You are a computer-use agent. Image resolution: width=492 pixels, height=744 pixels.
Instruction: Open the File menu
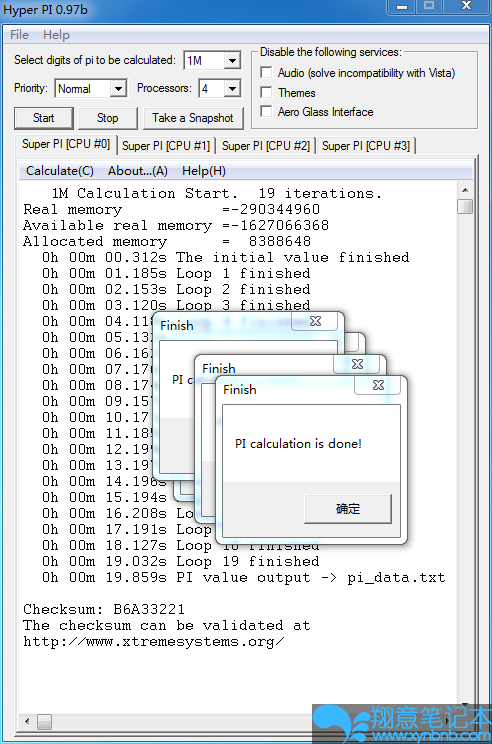point(19,35)
